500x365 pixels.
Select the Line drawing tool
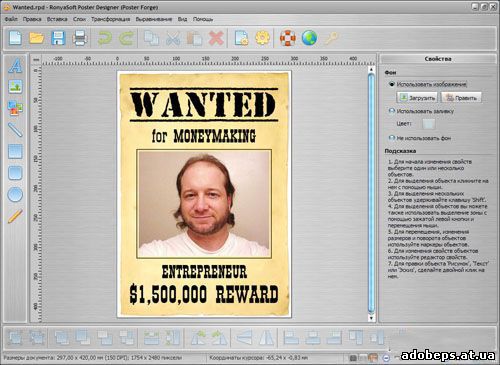[x=15, y=130]
